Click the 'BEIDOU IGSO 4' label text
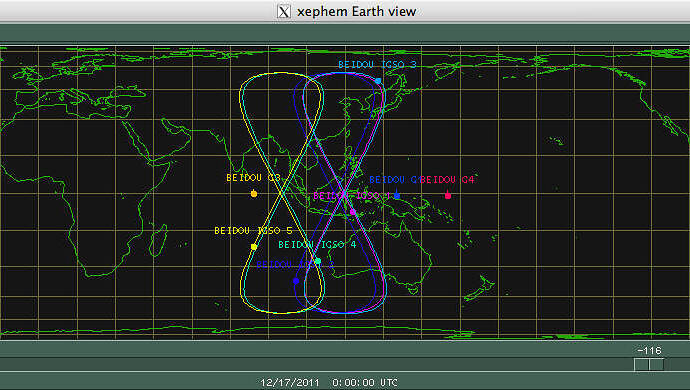Screen dimensions: 690x390 coord(317,245)
